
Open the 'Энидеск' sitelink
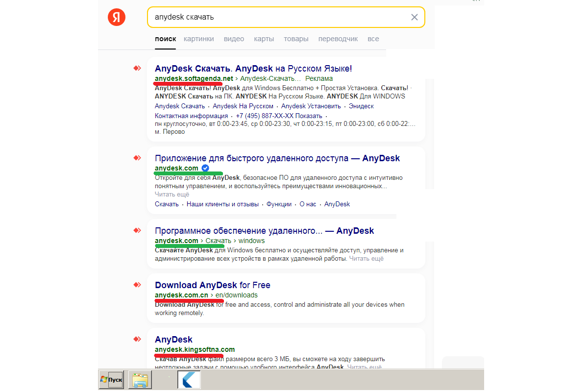pos(361,106)
